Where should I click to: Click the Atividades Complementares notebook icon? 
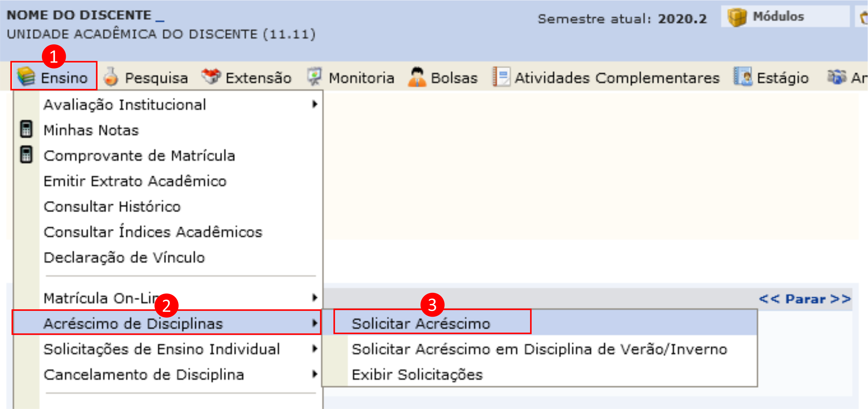(501, 77)
